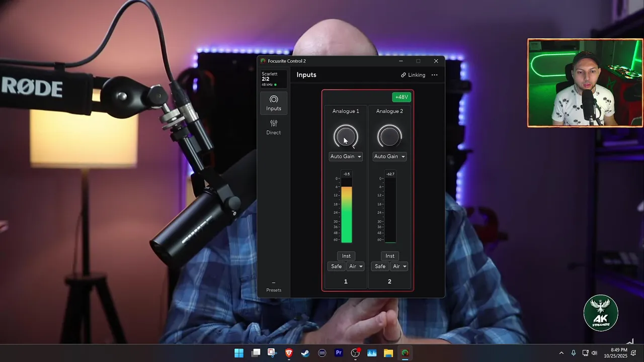644x362 pixels.
Task: Open the Inputs page in the sidebar
Action: 274,103
